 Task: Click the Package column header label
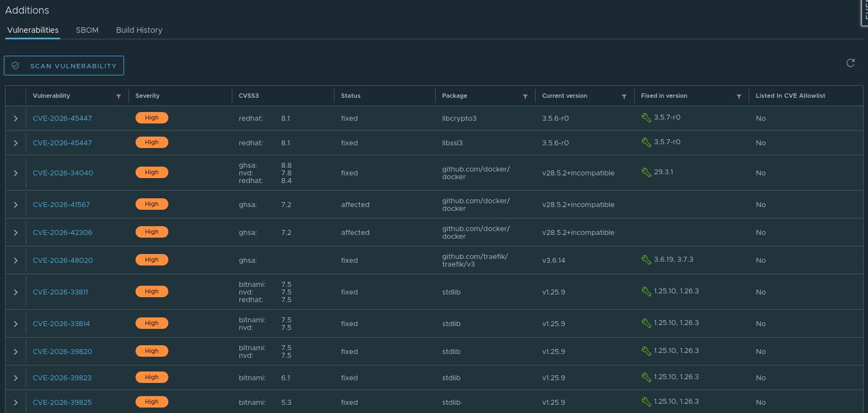coord(454,96)
